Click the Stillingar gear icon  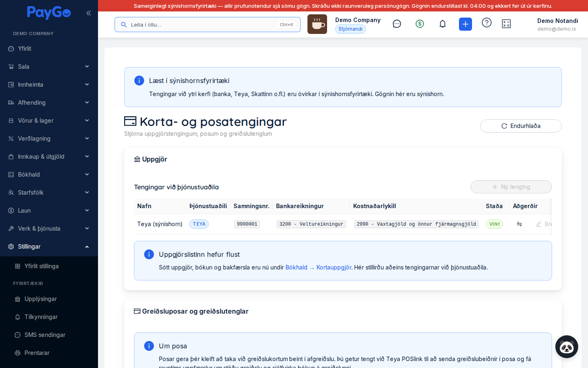11,247
